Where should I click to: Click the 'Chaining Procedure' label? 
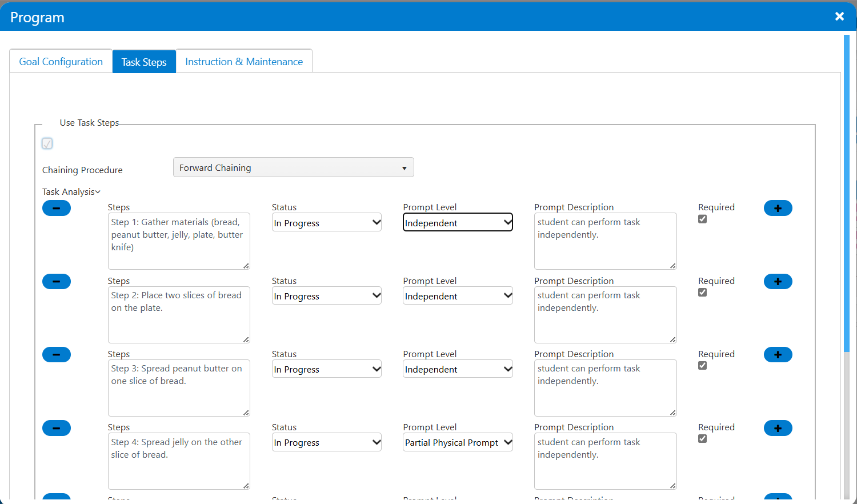[x=82, y=170]
